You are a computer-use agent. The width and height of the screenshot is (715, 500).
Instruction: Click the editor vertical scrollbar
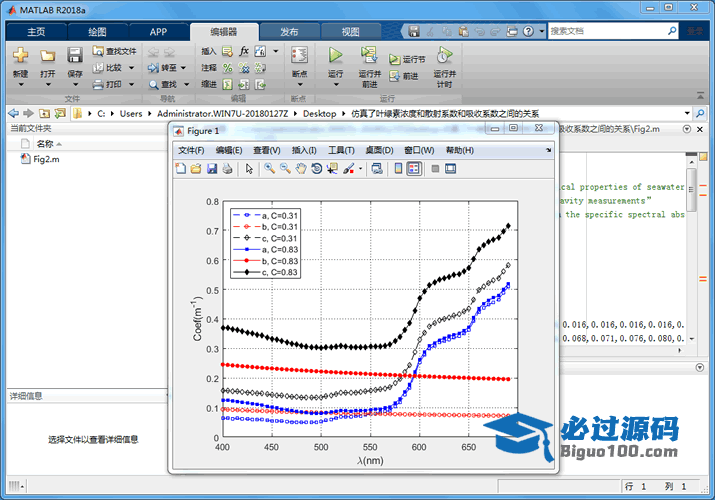pyautogui.click(x=691, y=189)
